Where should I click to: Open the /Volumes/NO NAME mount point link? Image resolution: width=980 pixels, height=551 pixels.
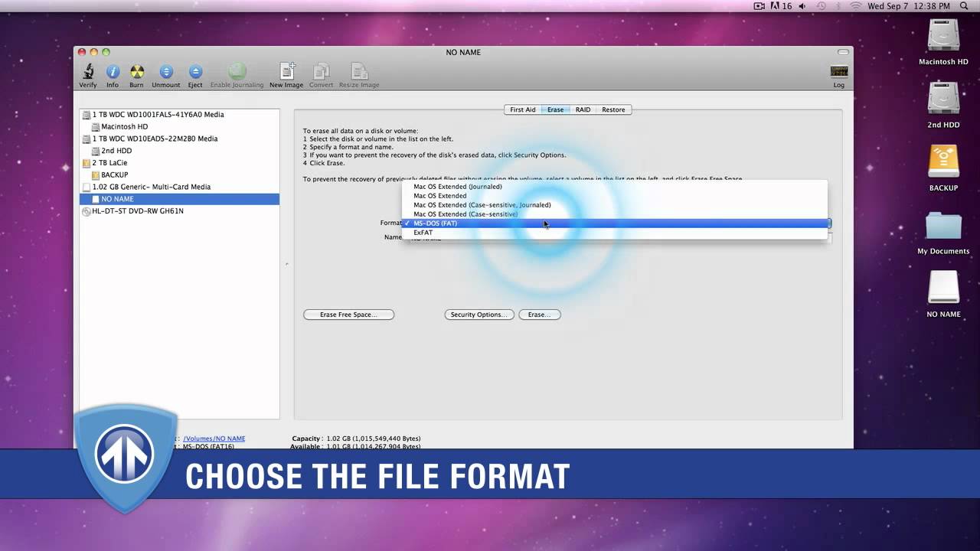214,439
